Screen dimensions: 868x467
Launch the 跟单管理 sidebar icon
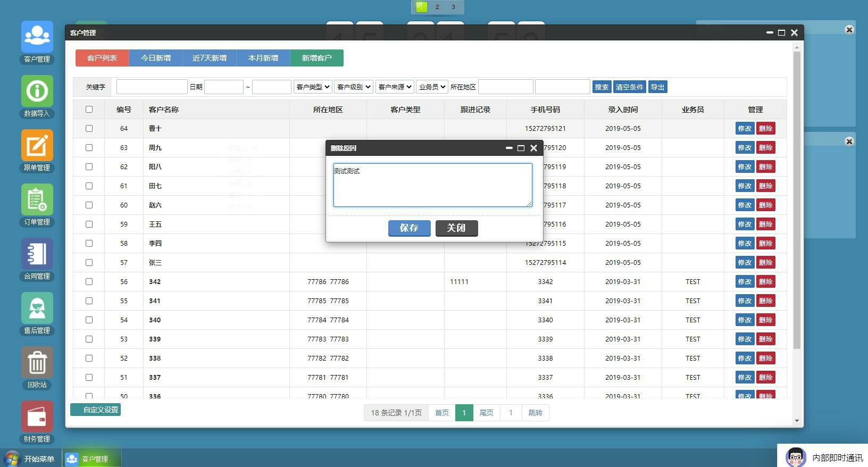pyautogui.click(x=37, y=146)
